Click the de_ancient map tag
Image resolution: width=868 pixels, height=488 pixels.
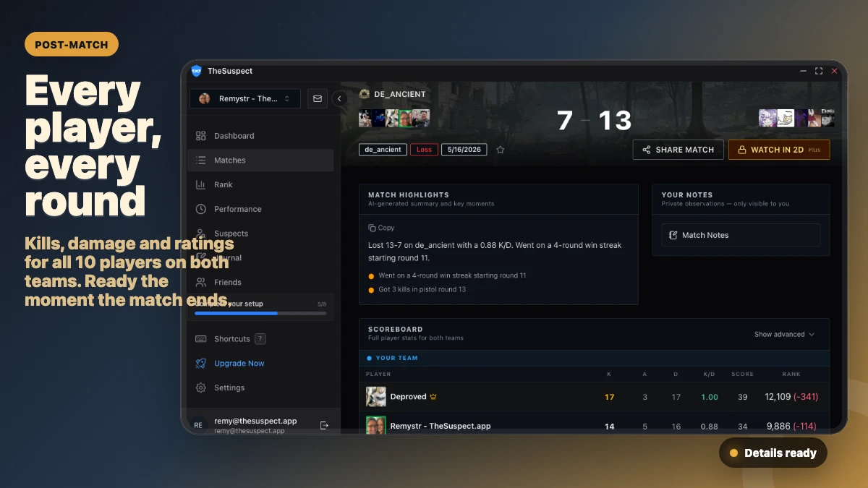[x=383, y=150]
